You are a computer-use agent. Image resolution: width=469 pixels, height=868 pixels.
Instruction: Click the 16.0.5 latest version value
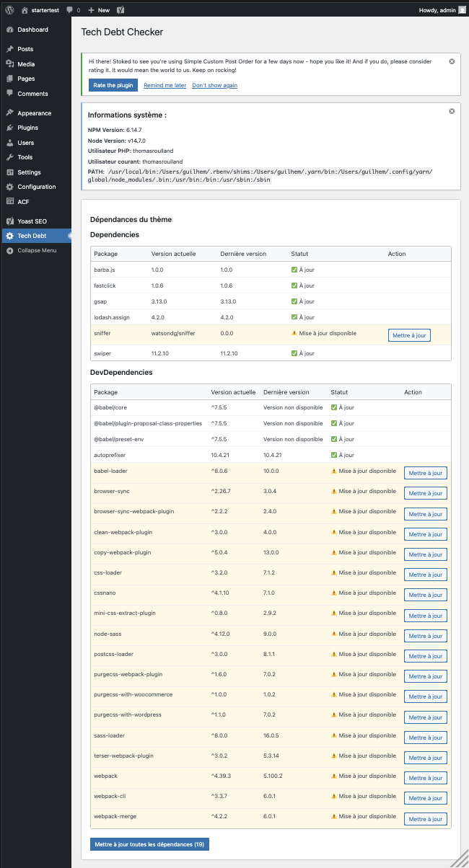[x=271, y=735]
